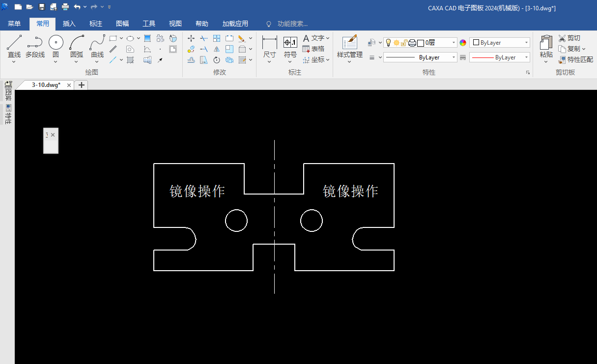Click the 功能搜索 search field
Image resolution: width=597 pixels, height=364 pixels.
[292, 24]
